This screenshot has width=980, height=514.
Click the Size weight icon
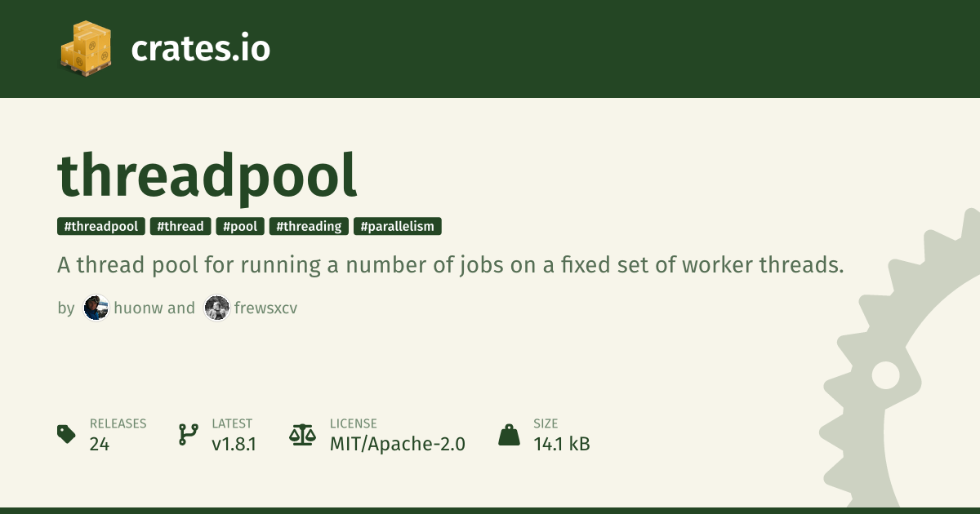509,434
